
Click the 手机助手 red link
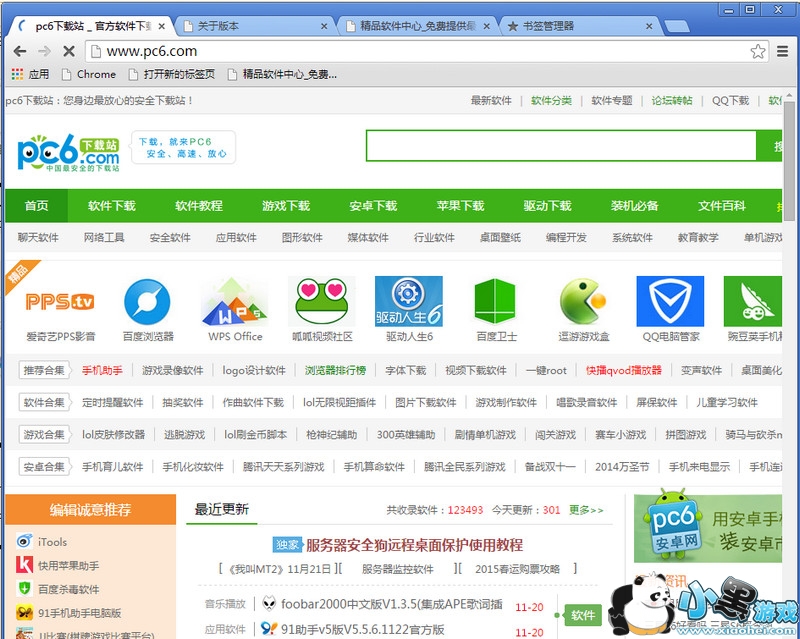point(102,370)
